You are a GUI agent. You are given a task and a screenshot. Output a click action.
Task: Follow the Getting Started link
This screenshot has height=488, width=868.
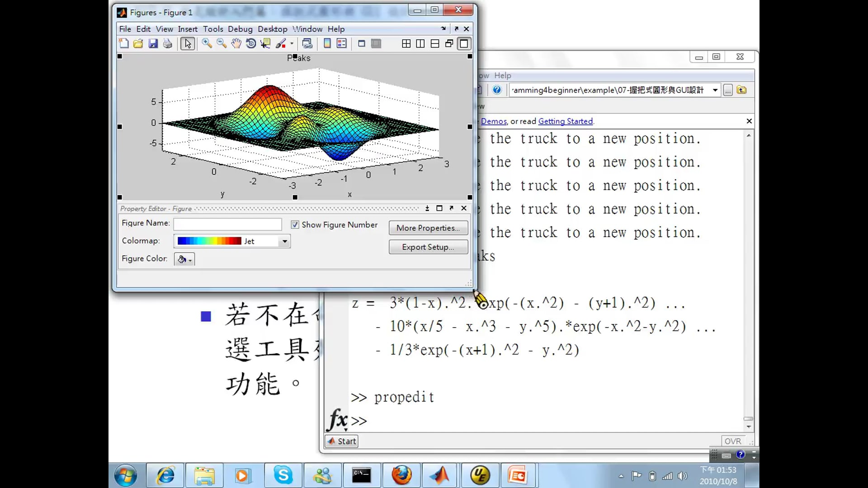[566, 121]
